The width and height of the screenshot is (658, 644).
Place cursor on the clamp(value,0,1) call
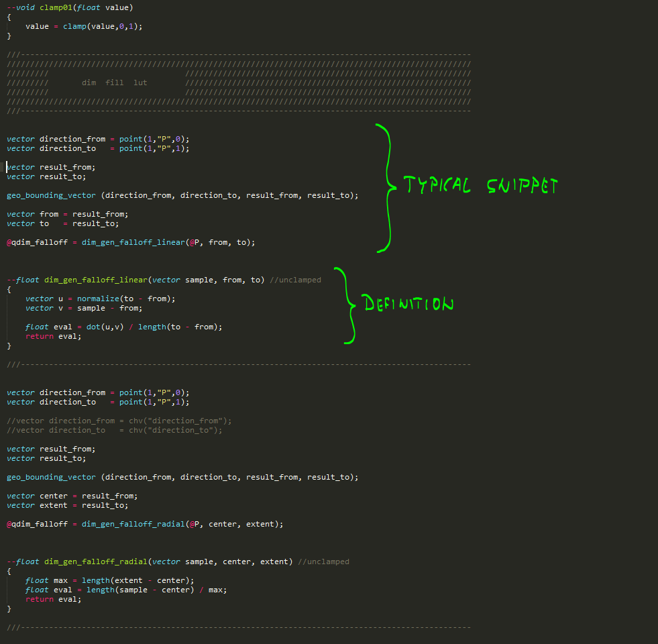(103, 26)
